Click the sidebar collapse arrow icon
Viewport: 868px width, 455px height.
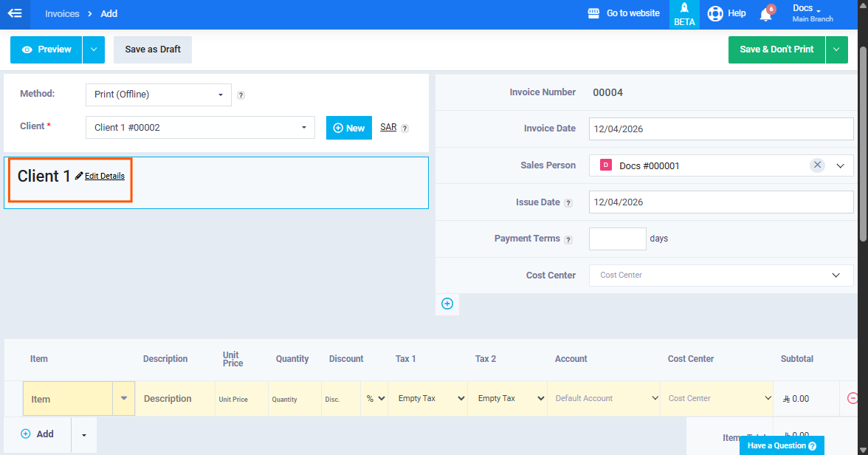click(x=15, y=13)
